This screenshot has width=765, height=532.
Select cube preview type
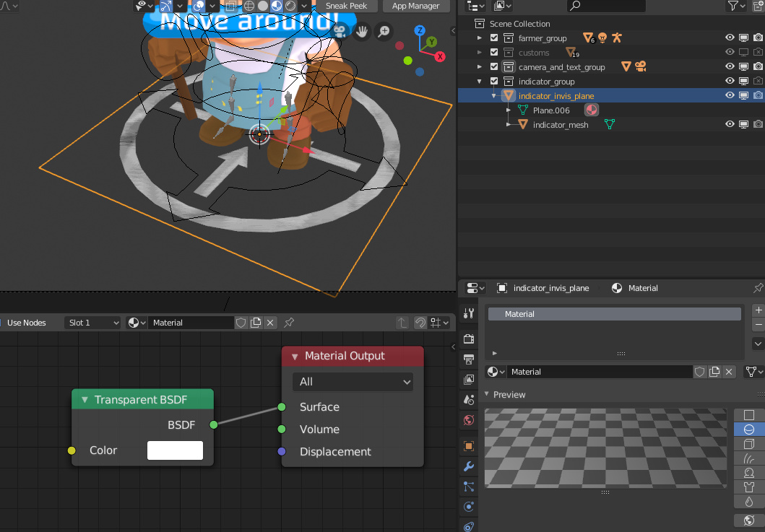749,444
